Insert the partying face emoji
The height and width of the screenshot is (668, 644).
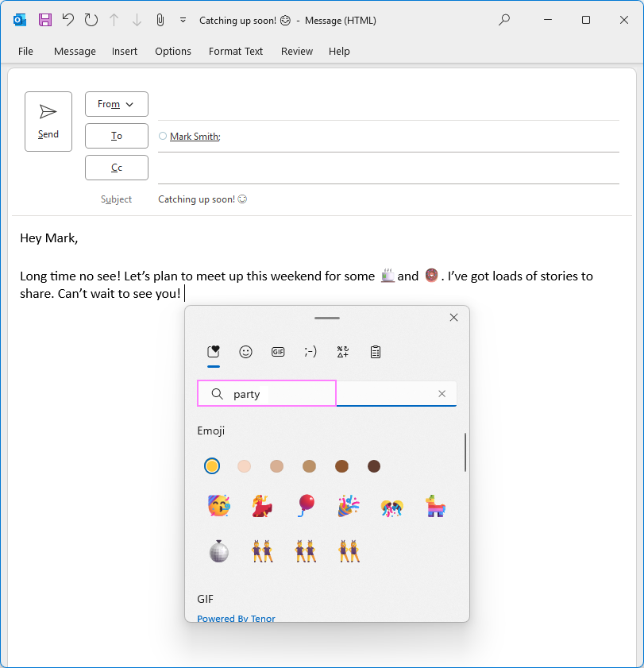coord(219,506)
